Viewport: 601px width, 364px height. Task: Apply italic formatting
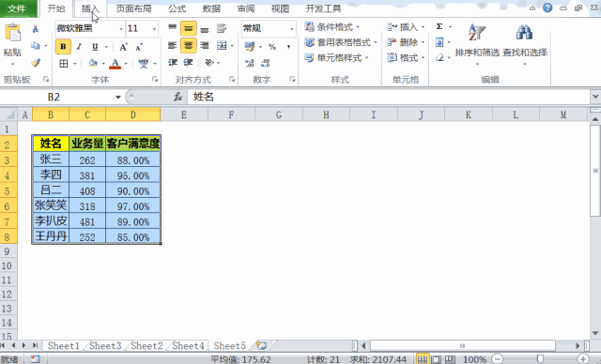point(79,47)
